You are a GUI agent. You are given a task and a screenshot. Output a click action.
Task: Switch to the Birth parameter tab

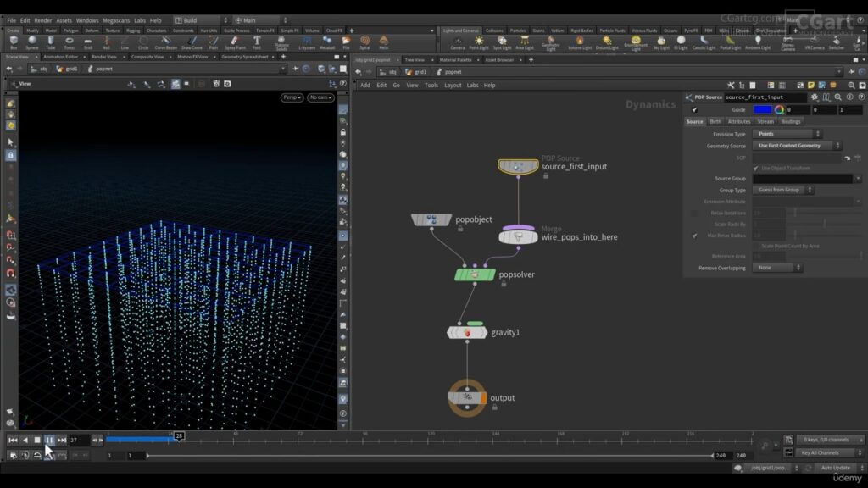click(715, 122)
